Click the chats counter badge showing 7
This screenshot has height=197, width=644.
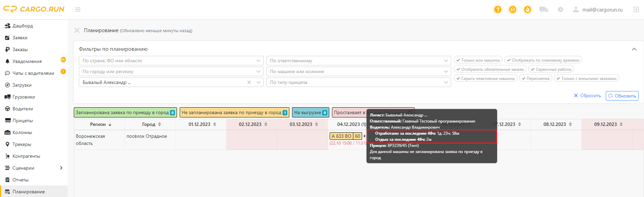click(x=63, y=71)
